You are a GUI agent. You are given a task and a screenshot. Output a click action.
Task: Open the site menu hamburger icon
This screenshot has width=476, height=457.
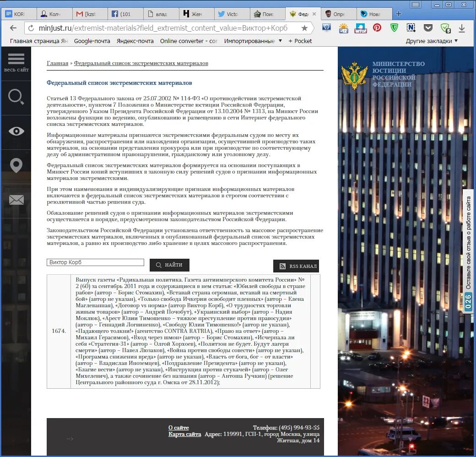tap(16, 59)
